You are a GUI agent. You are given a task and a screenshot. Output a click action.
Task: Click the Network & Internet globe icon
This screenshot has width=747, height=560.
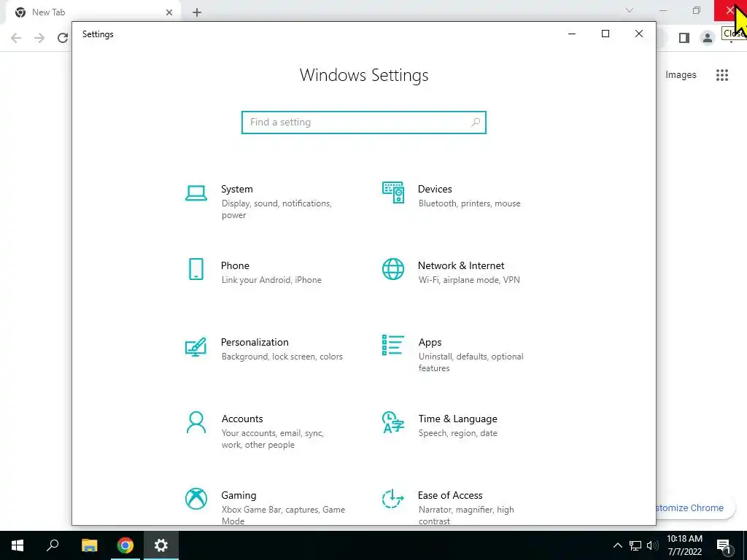click(x=393, y=269)
